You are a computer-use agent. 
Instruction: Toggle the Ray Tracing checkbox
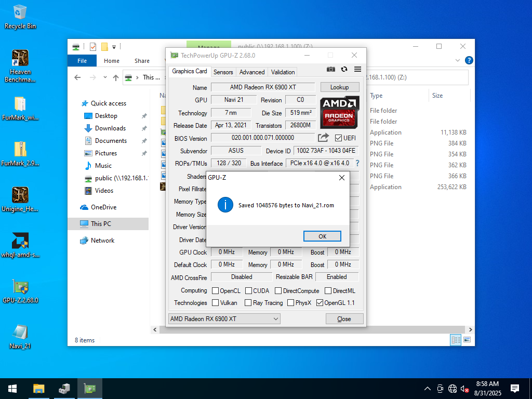[248, 303]
